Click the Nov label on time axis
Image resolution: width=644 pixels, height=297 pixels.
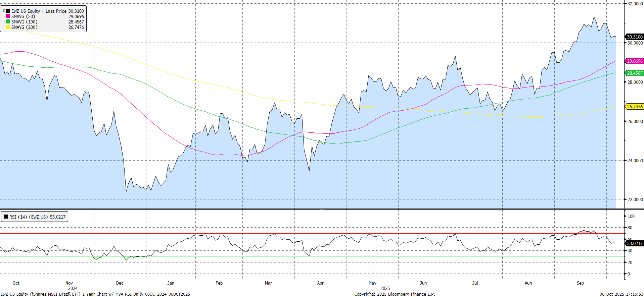[x=69, y=283]
